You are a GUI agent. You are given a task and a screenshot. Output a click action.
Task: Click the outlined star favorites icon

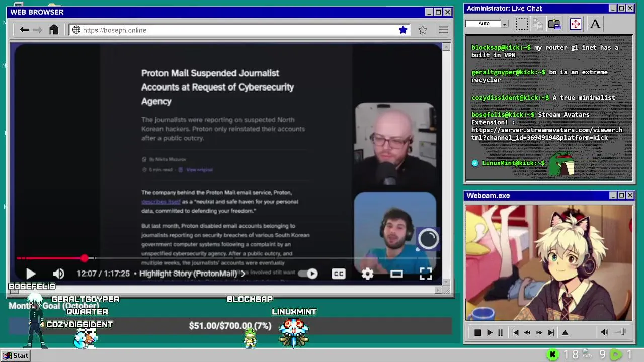[423, 30]
